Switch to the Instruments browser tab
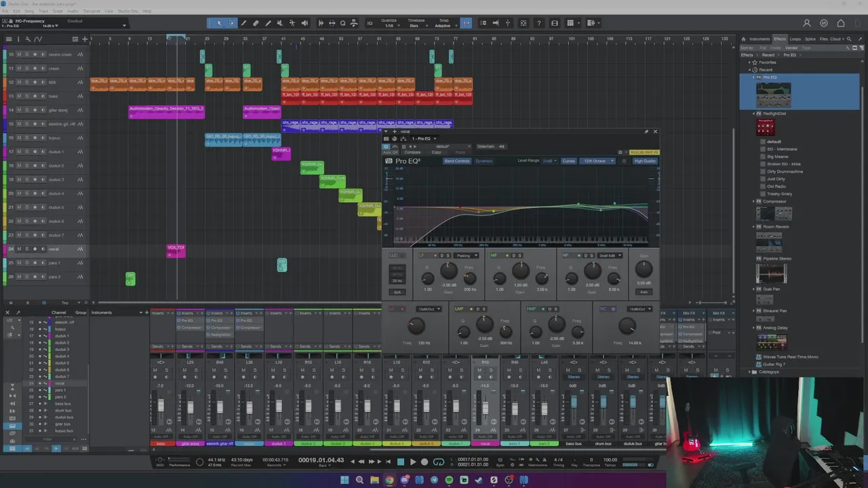 pyautogui.click(x=759, y=39)
